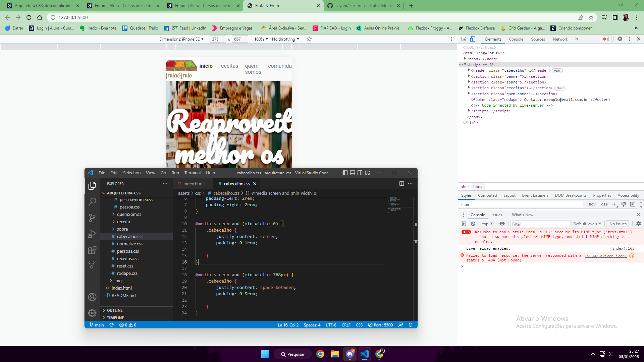Open Computed styles tab
The image size is (644, 362).
487,195
